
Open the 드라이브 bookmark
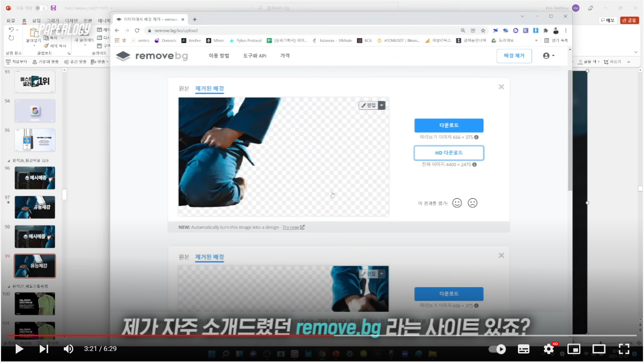(x=503, y=40)
